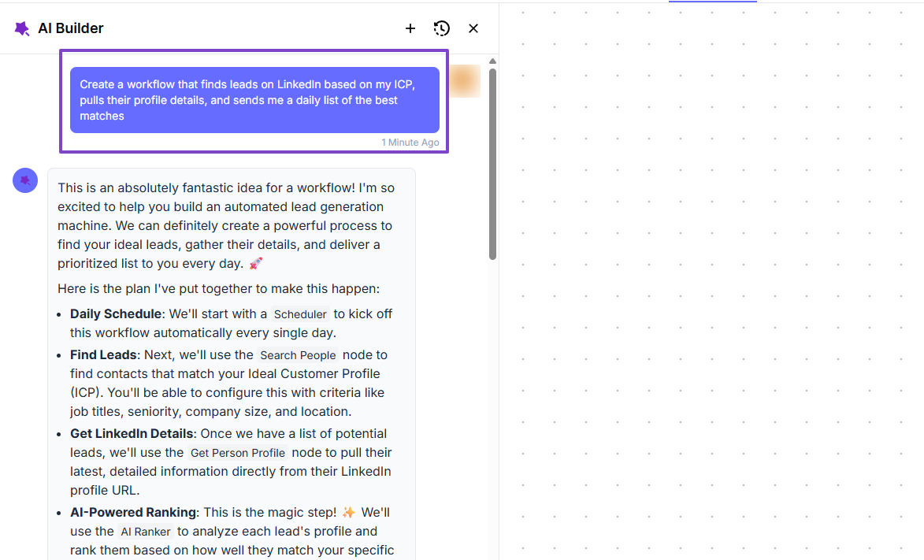Click the 'Get Person Profile' node tag

tap(237, 453)
